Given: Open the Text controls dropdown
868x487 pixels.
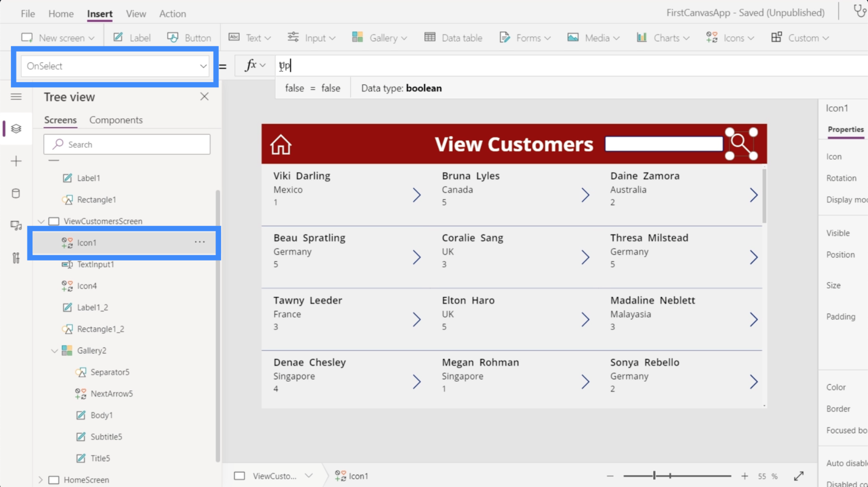Looking at the screenshot, I should 250,38.
